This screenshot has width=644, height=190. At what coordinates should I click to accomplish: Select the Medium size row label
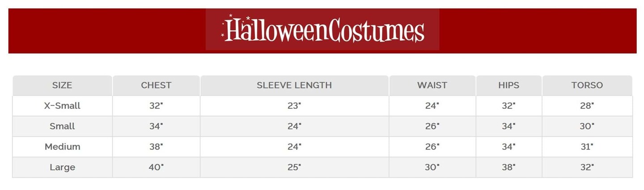click(62, 147)
